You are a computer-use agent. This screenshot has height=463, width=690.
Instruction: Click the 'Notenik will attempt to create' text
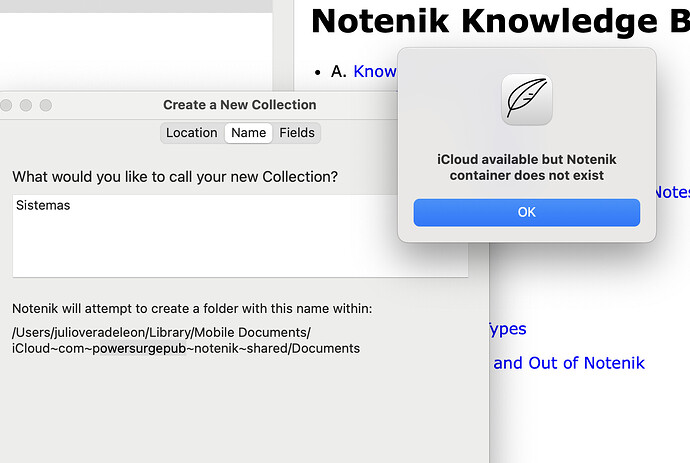click(x=192, y=309)
